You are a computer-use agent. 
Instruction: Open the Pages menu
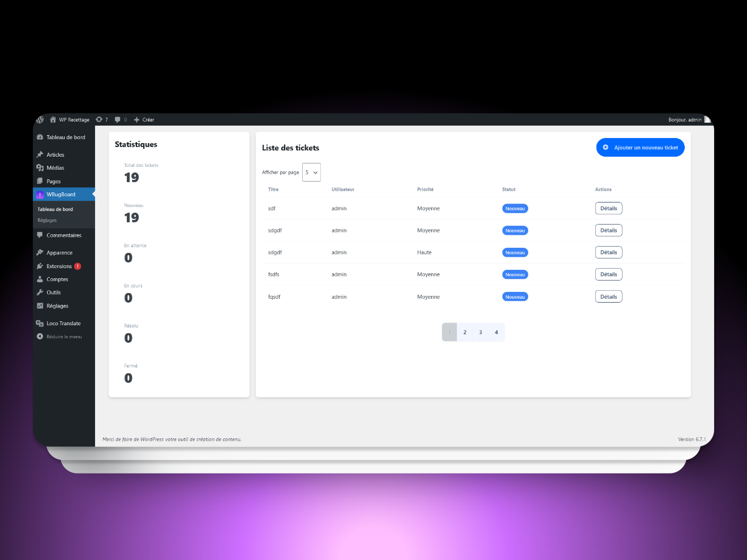pyautogui.click(x=64, y=181)
